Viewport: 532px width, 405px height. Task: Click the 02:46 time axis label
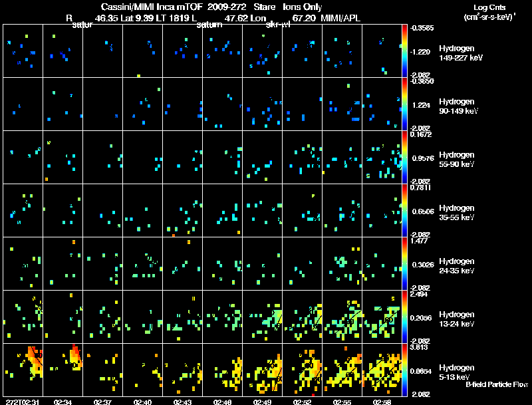[x=222, y=402]
